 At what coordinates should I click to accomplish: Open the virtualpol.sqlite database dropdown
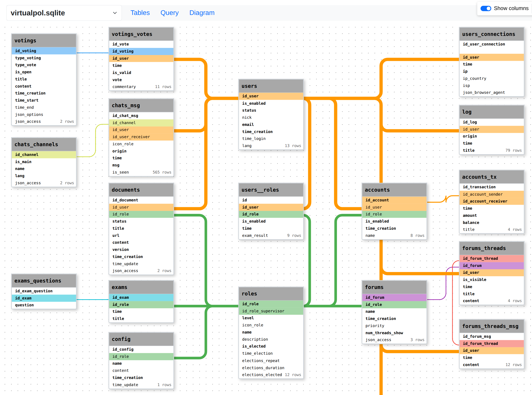64,13
